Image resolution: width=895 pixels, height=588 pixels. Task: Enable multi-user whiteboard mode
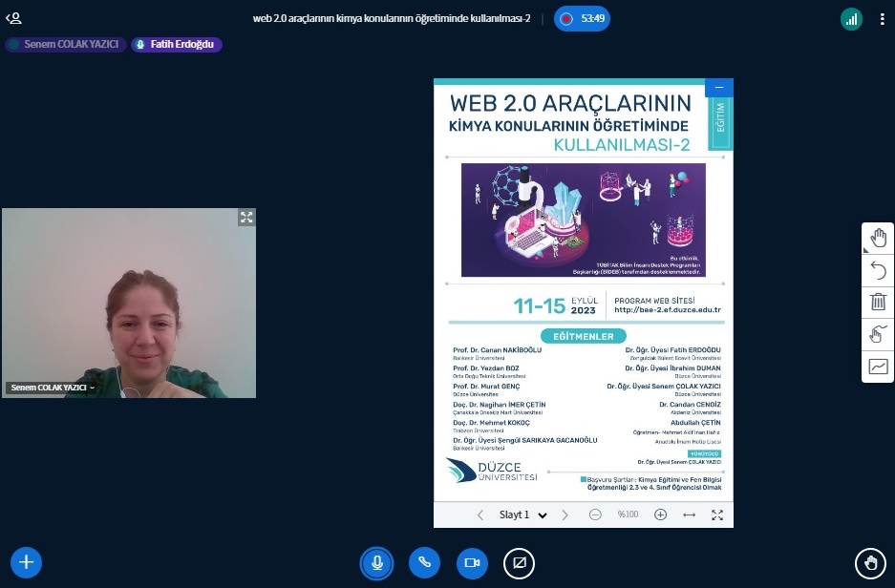coord(878,334)
